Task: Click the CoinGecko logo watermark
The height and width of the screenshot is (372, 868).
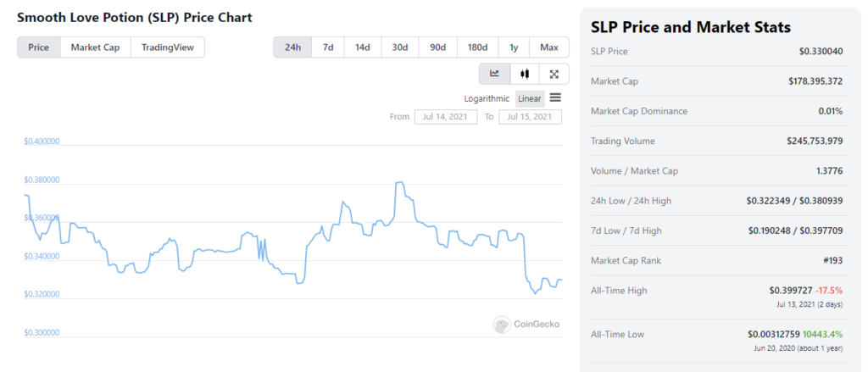Action: (526, 325)
